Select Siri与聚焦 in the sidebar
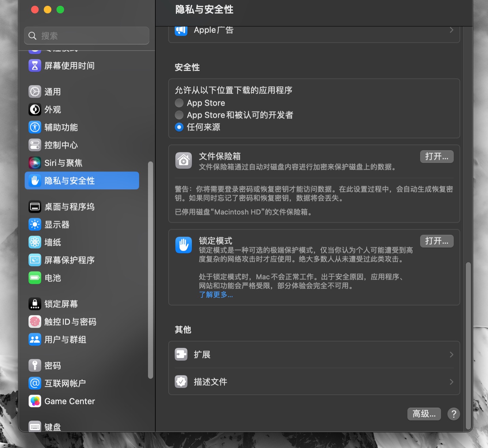488x448 pixels. pos(63,163)
